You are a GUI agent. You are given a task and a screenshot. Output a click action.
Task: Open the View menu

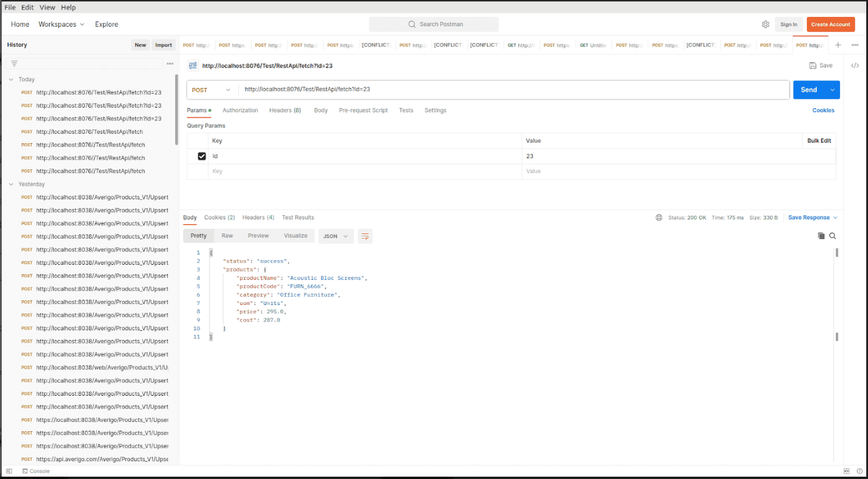tap(47, 8)
